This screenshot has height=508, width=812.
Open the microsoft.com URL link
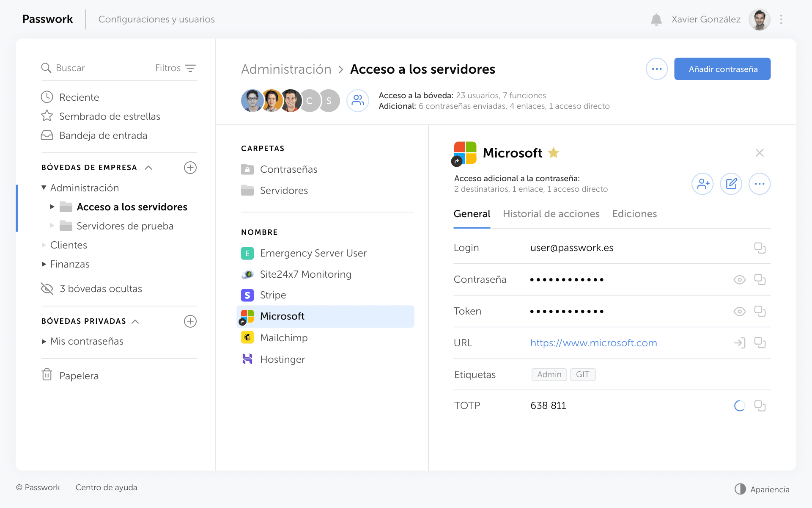click(x=593, y=343)
